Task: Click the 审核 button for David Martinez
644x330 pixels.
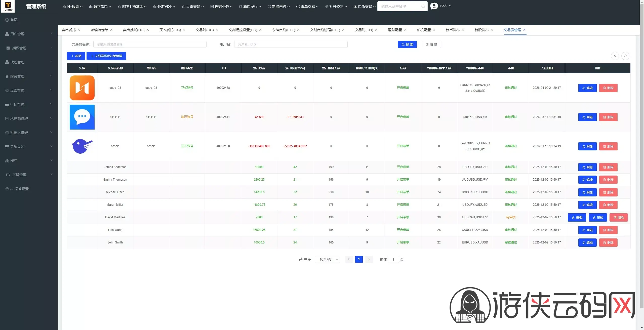Action: click(x=597, y=217)
